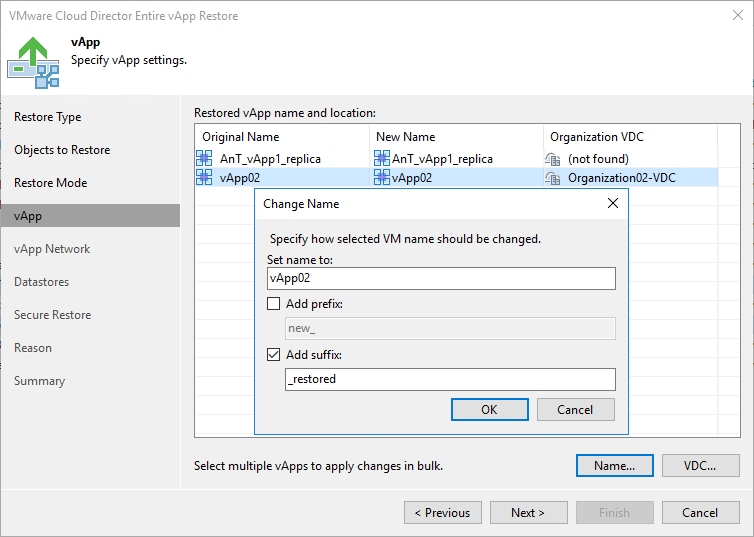Close the vApp Restore wizard window
This screenshot has width=754, height=537.
(738, 15)
